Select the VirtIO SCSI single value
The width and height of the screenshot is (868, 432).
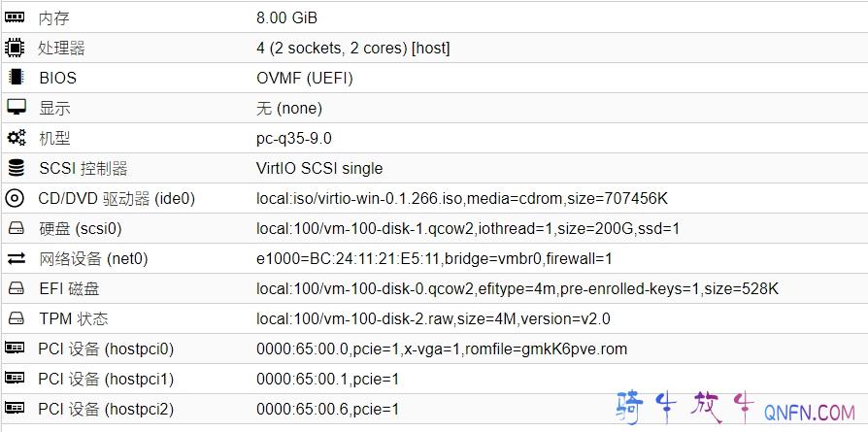click(x=319, y=168)
